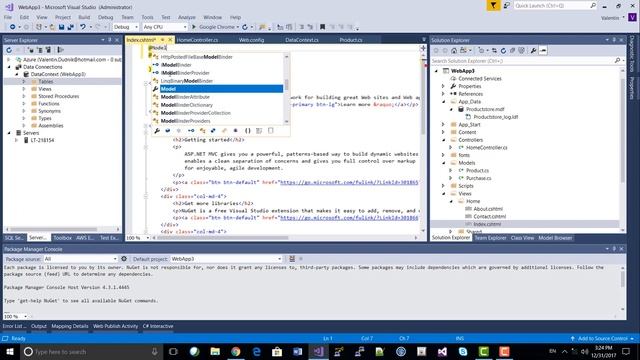Click Add to Source Control in status bar
This screenshot has height=360, width=640.
click(602, 338)
